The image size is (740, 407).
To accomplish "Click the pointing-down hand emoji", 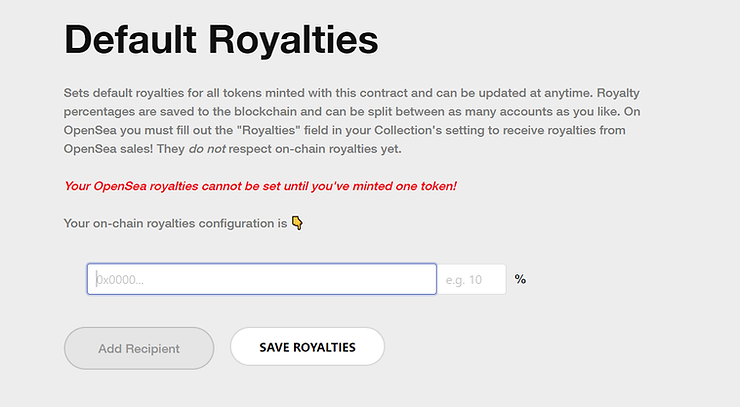I will [297, 223].
